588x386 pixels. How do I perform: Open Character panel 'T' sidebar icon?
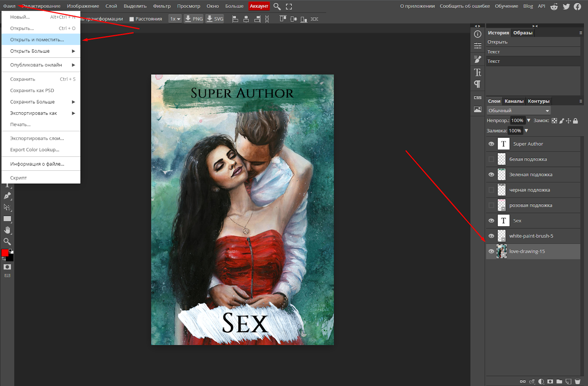click(477, 72)
